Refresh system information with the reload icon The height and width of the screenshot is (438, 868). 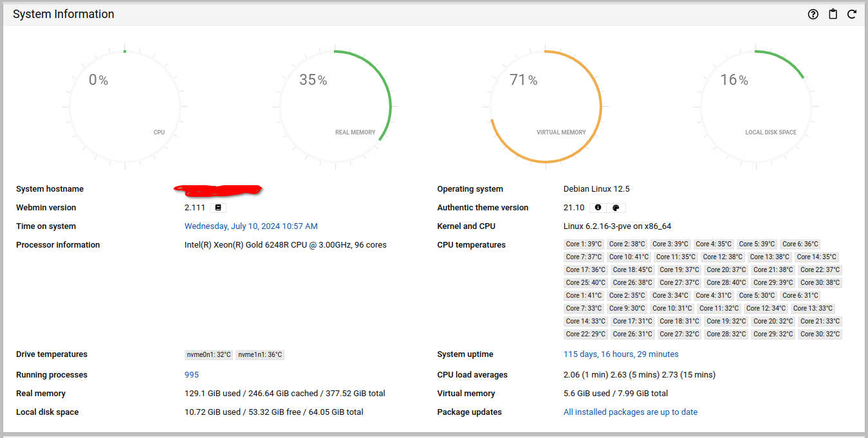click(x=851, y=14)
